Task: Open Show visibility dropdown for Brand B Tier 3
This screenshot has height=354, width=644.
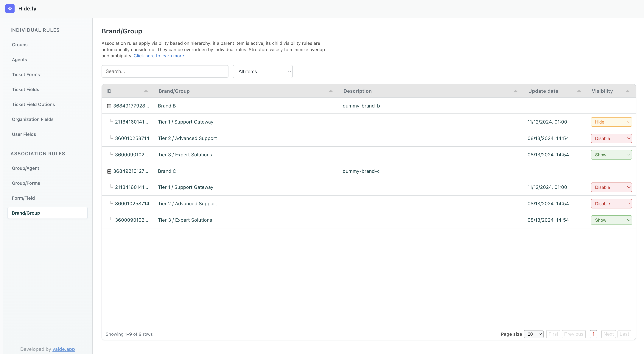Action: pos(611,155)
